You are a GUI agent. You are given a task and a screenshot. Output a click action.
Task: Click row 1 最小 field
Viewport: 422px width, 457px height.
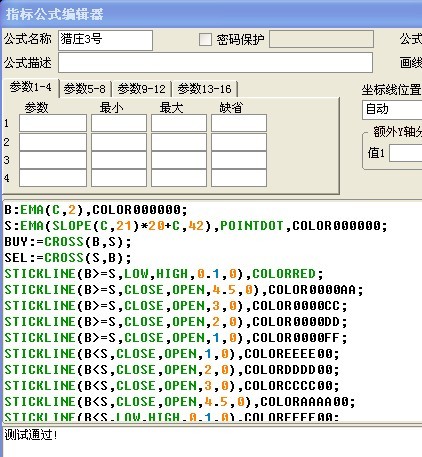(119, 123)
